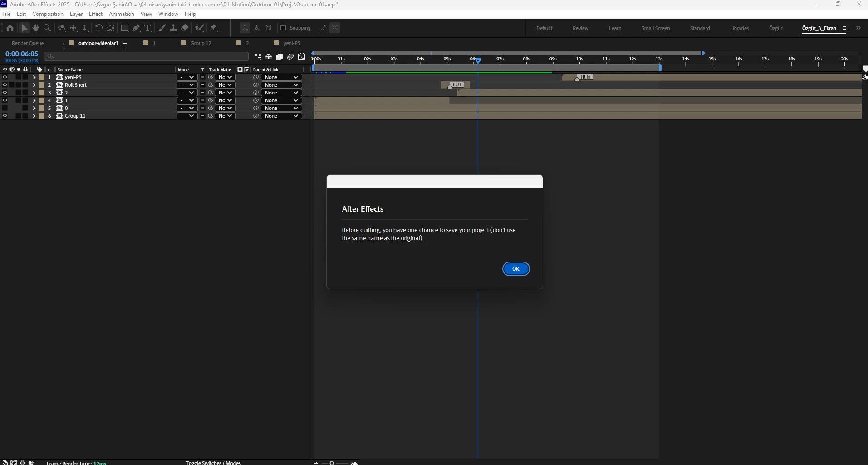Image resolution: width=868 pixels, height=465 pixels.
Task: Click the timeline zoom slider handle
Action: 332,463
